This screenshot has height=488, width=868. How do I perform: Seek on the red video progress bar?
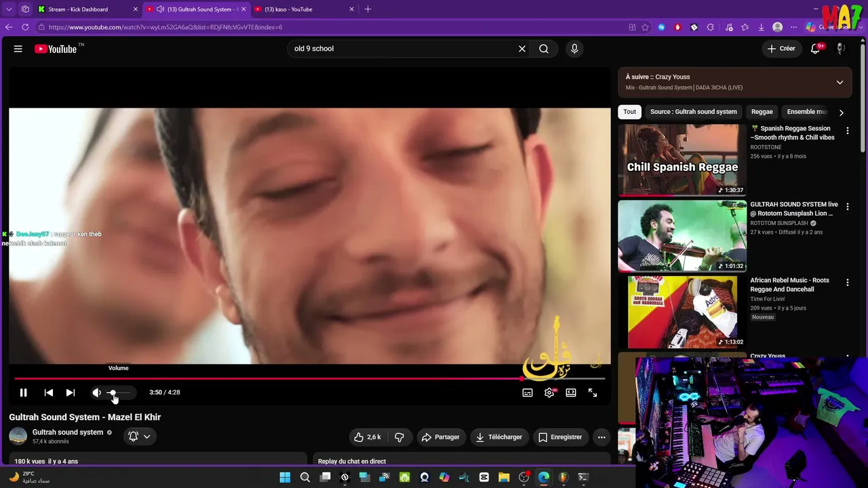309,379
